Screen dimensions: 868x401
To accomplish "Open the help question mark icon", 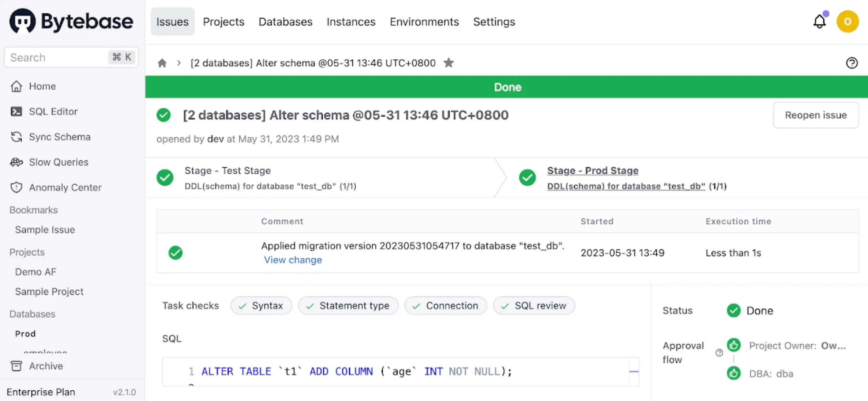I will 851,63.
